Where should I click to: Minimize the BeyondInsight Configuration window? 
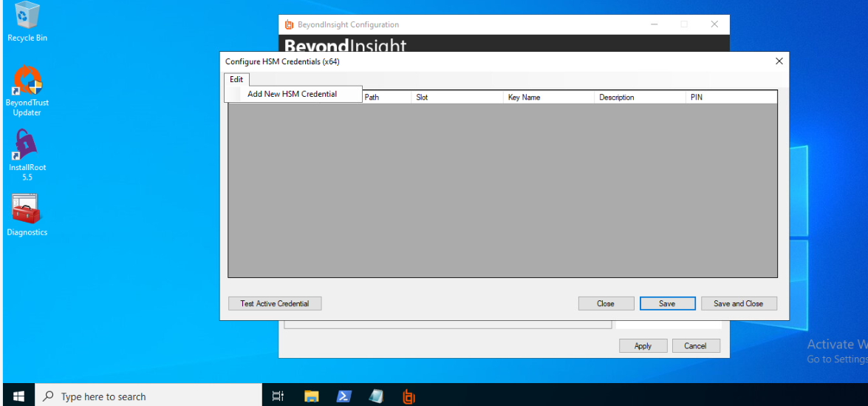point(654,24)
